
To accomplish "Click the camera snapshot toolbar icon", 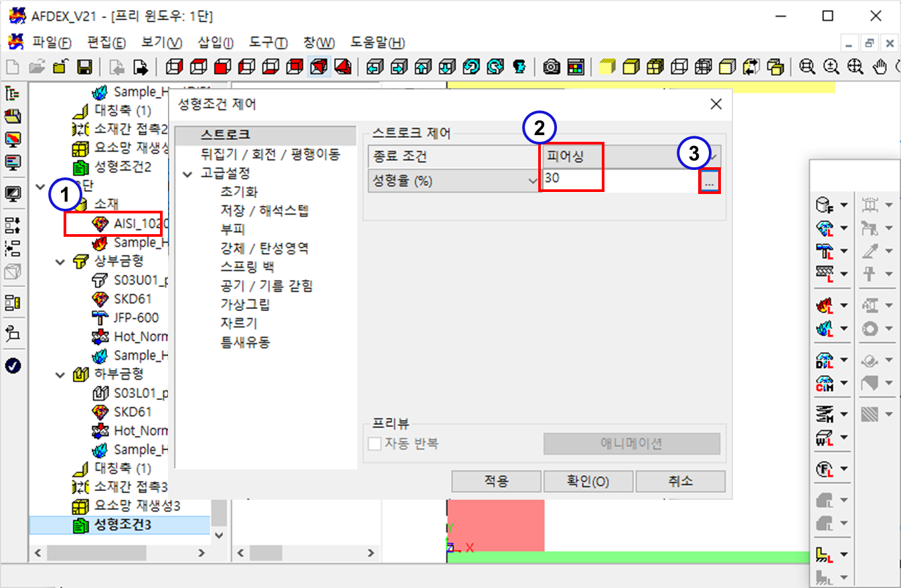I will 552,67.
